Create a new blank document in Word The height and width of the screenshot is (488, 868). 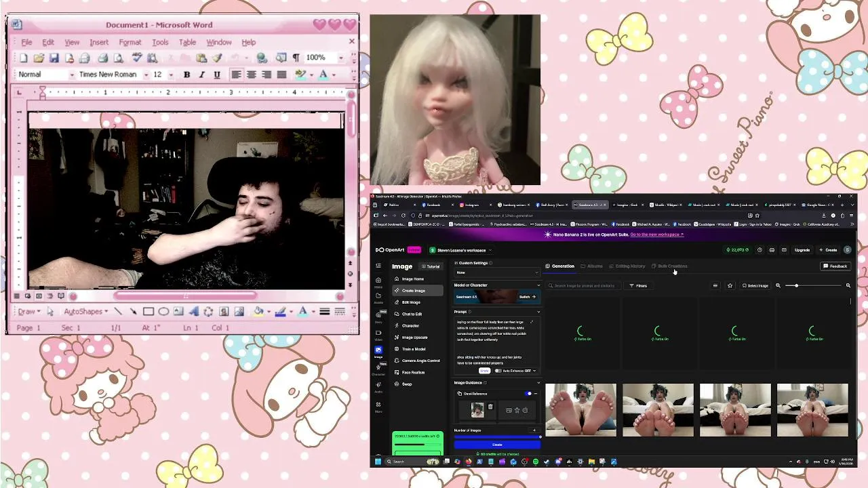tap(24, 58)
